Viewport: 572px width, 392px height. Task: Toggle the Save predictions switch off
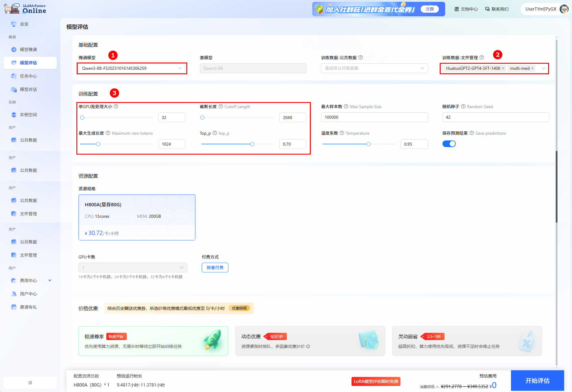tap(449, 144)
